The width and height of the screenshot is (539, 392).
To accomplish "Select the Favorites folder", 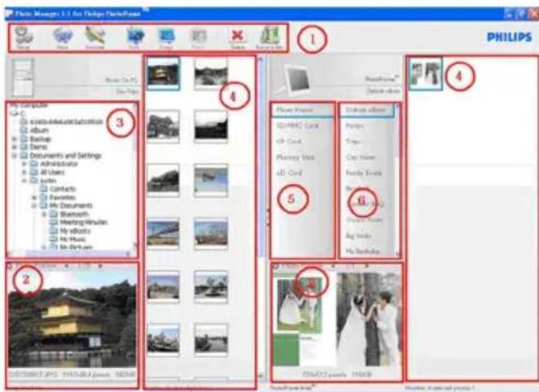I will point(58,198).
